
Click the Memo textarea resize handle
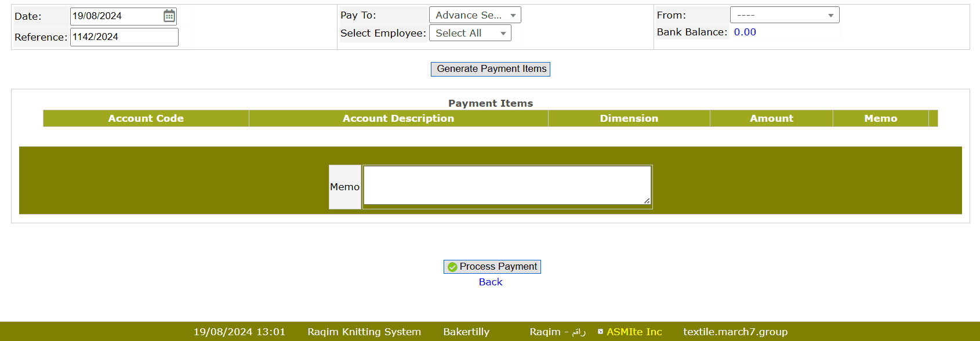tap(647, 201)
